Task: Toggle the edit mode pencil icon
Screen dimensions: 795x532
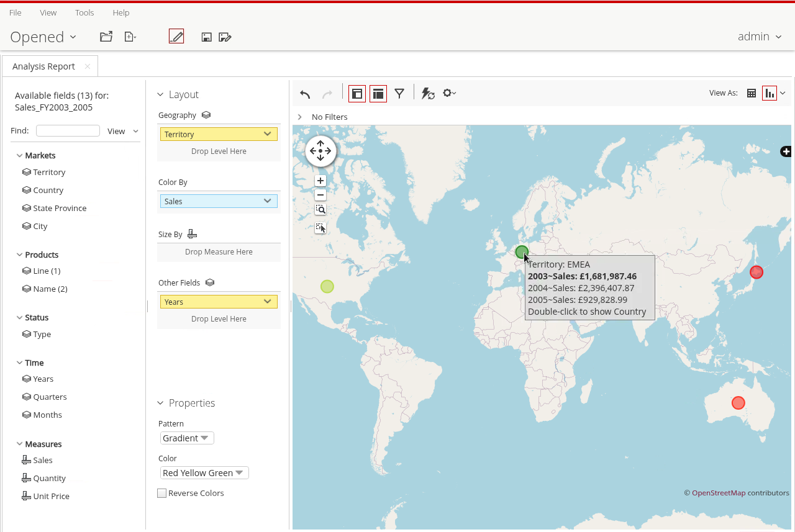Action: (x=176, y=37)
